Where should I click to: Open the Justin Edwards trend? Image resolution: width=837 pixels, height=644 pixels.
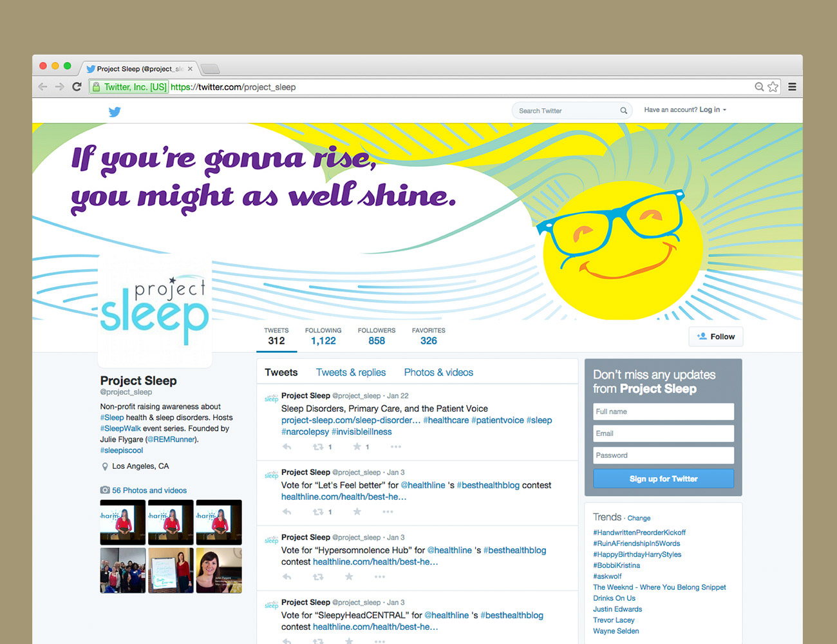(x=617, y=609)
